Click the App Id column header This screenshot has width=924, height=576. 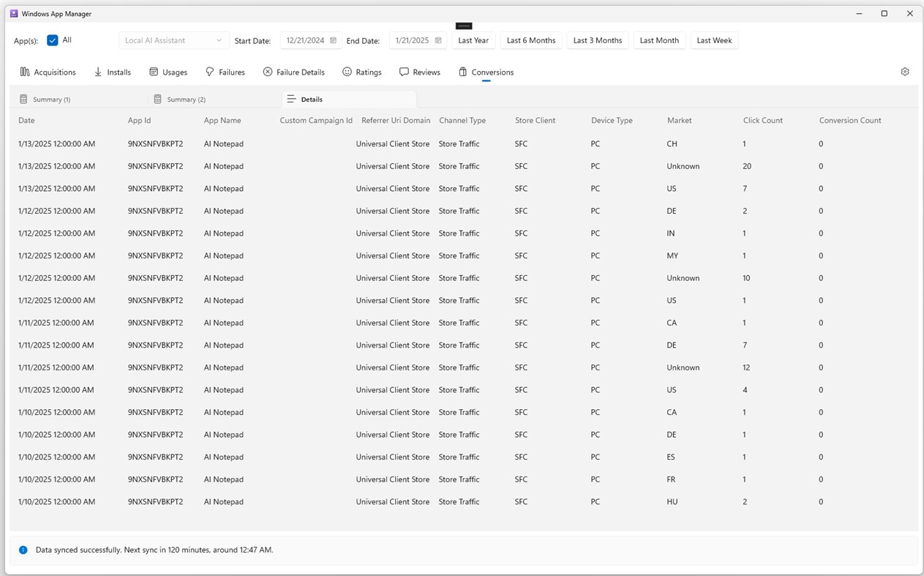(x=140, y=120)
